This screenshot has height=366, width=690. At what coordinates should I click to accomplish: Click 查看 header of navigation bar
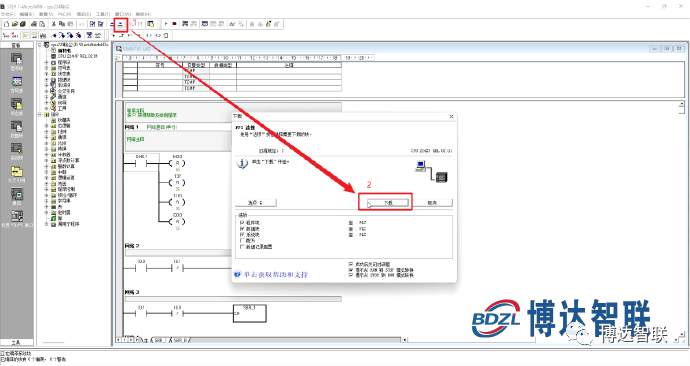(17, 45)
